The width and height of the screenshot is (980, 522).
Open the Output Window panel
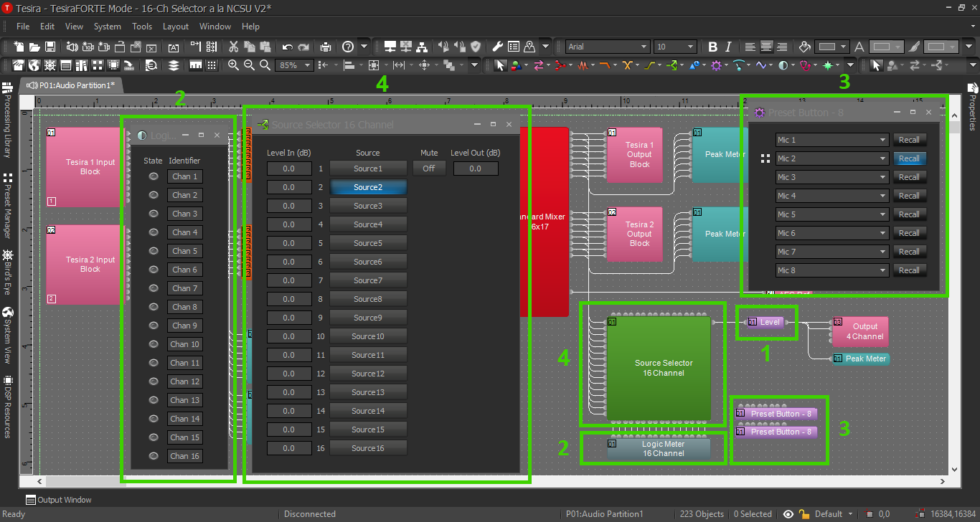click(x=59, y=500)
